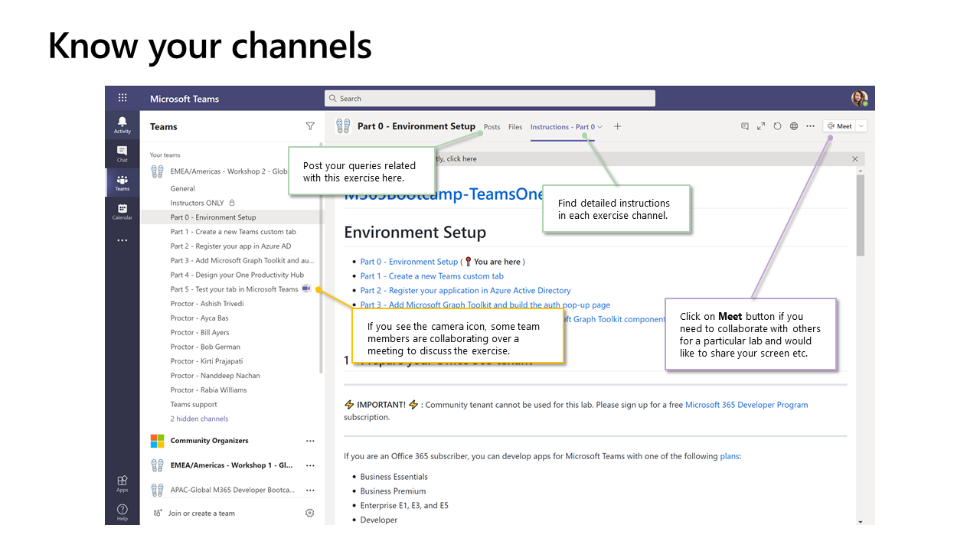Open Proctor - Rabia Williams channel

pos(209,390)
